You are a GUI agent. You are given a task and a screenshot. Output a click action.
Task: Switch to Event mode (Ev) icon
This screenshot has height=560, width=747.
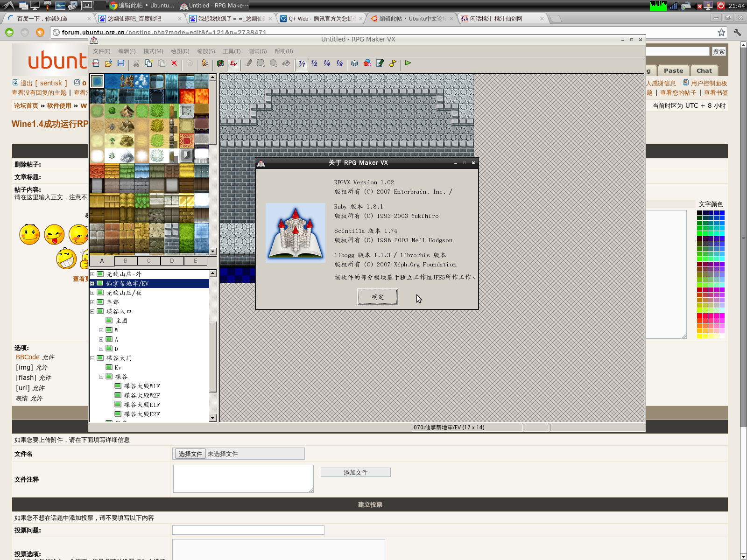(233, 63)
